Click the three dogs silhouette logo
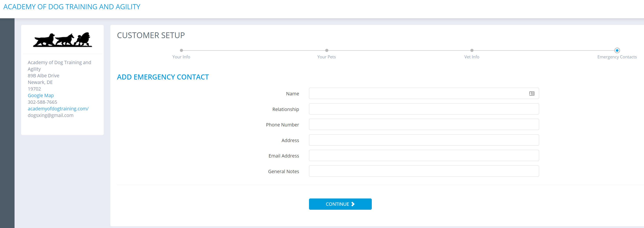Image resolution: width=644 pixels, height=228 pixels. coord(63,40)
